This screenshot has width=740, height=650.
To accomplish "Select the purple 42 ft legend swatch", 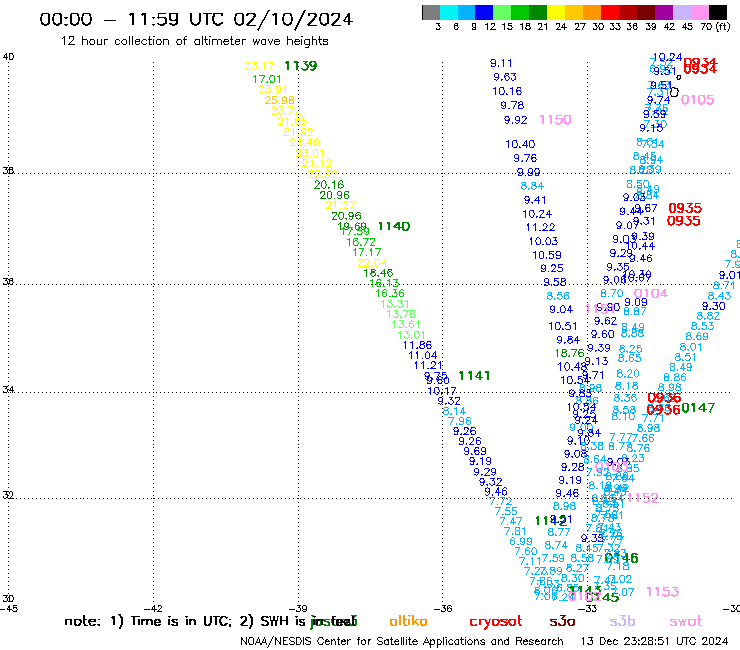I will [664, 12].
